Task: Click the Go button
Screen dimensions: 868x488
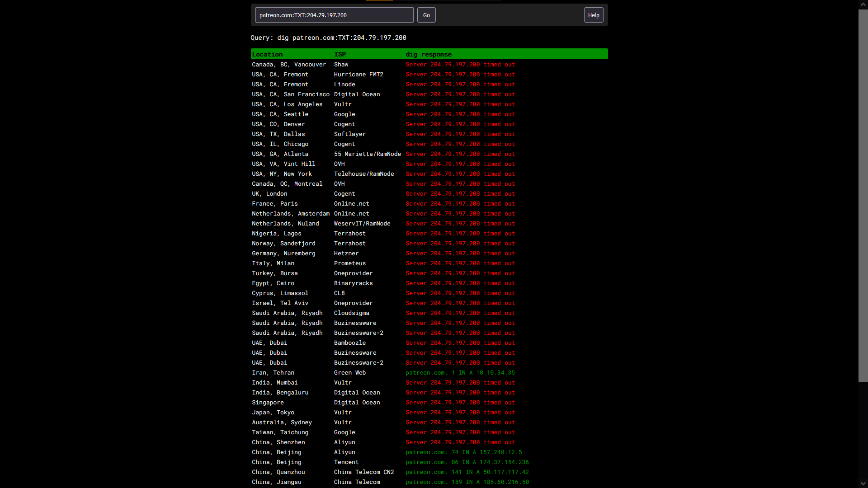Action: [426, 15]
